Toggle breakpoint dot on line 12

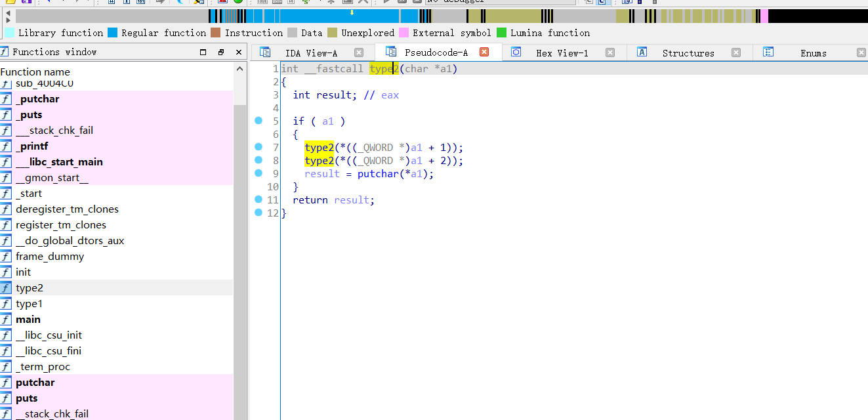click(258, 213)
